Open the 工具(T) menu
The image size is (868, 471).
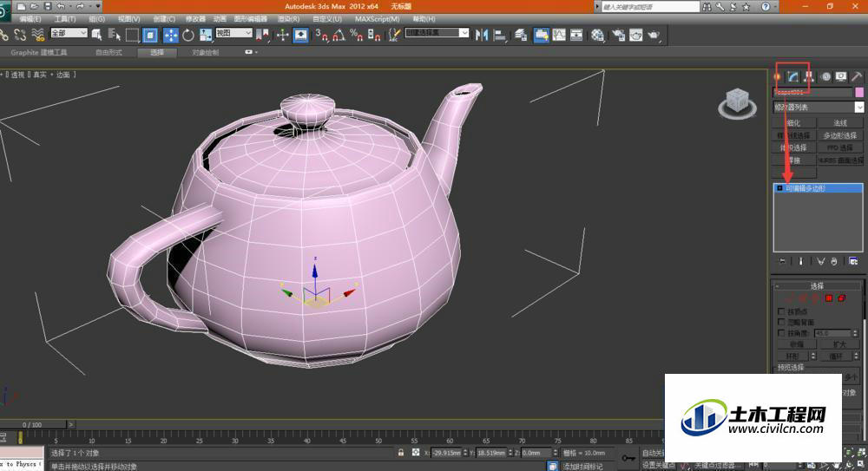click(65, 19)
